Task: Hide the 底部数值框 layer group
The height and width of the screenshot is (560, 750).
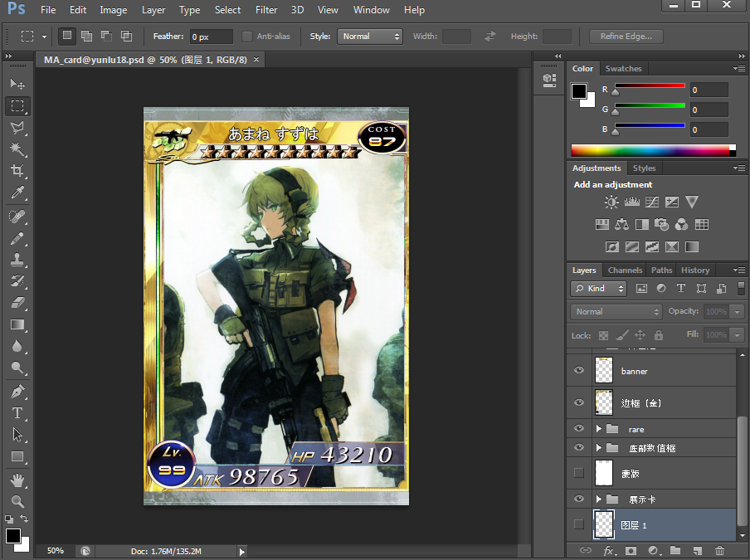Action: point(579,447)
